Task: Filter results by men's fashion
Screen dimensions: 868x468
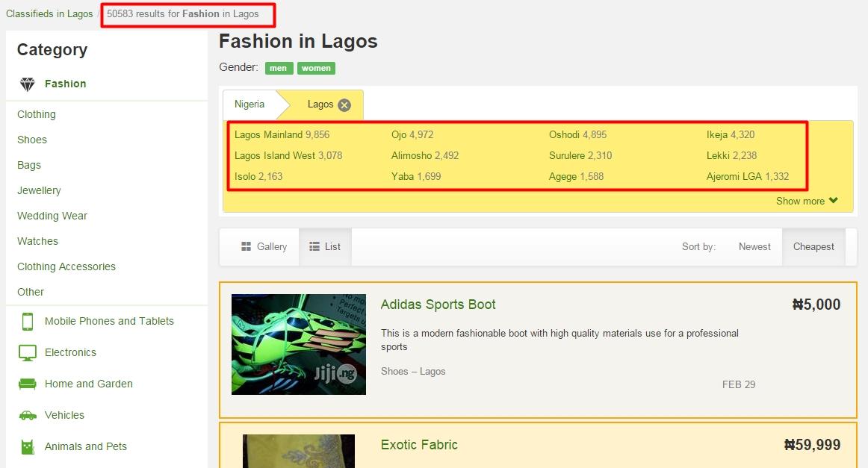Action: pos(278,68)
